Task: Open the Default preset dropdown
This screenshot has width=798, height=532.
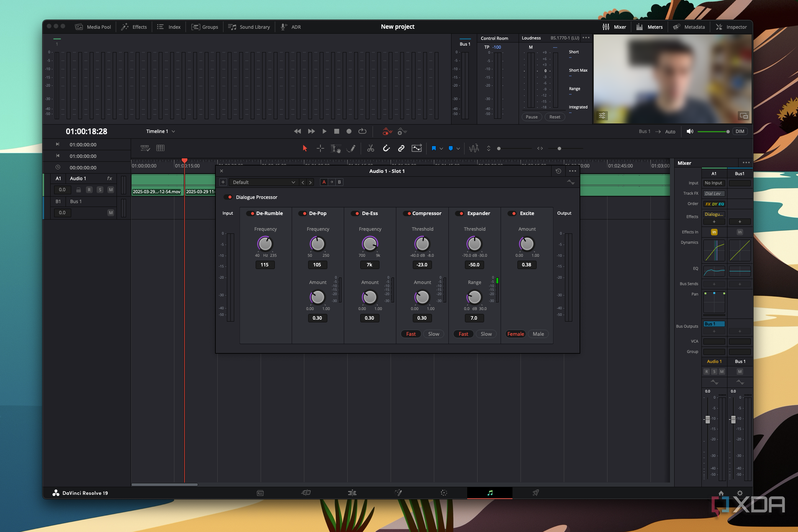Action: (x=263, y=182)
